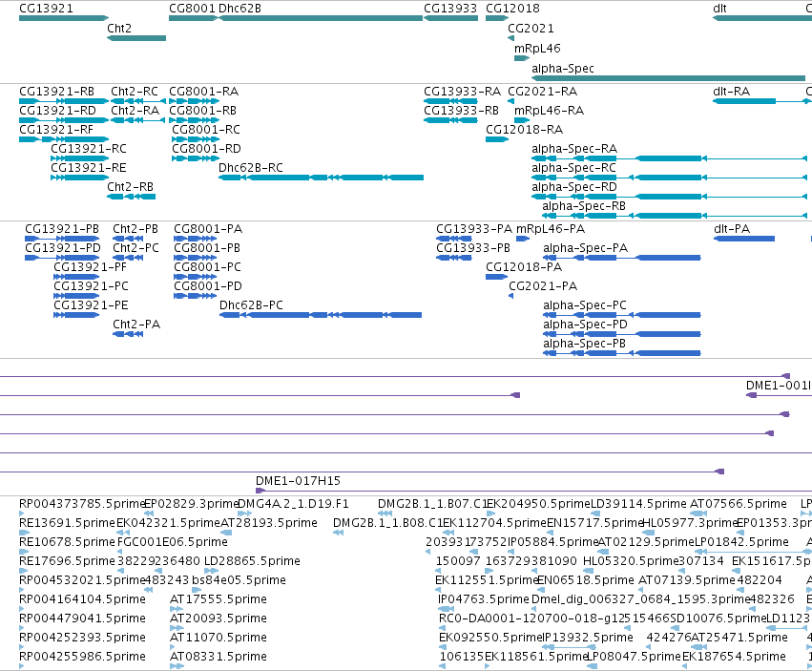Select protein dlt-PA
The width and height of the screenshot is (812, 671).
[744, 239]
